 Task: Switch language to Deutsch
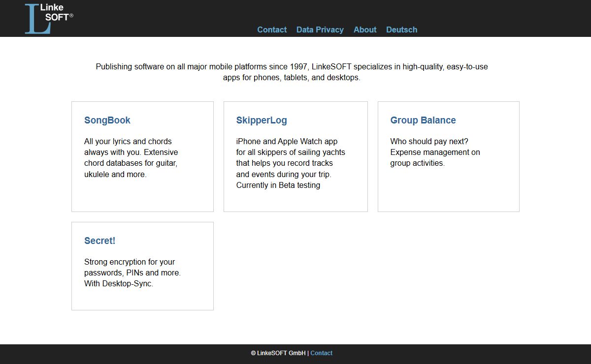click(402, 30)
